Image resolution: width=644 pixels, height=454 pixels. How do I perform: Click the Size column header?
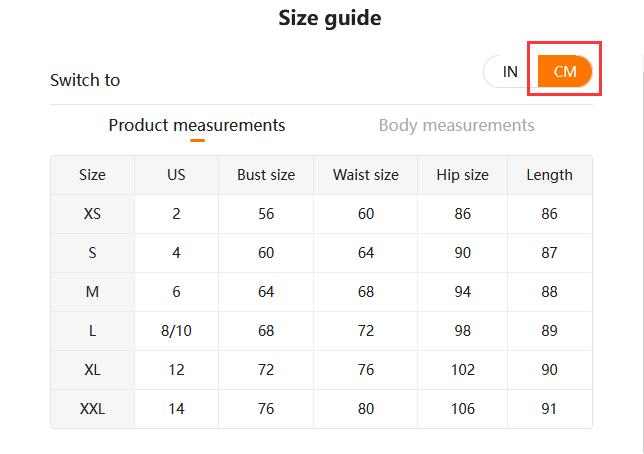(92, 175)
